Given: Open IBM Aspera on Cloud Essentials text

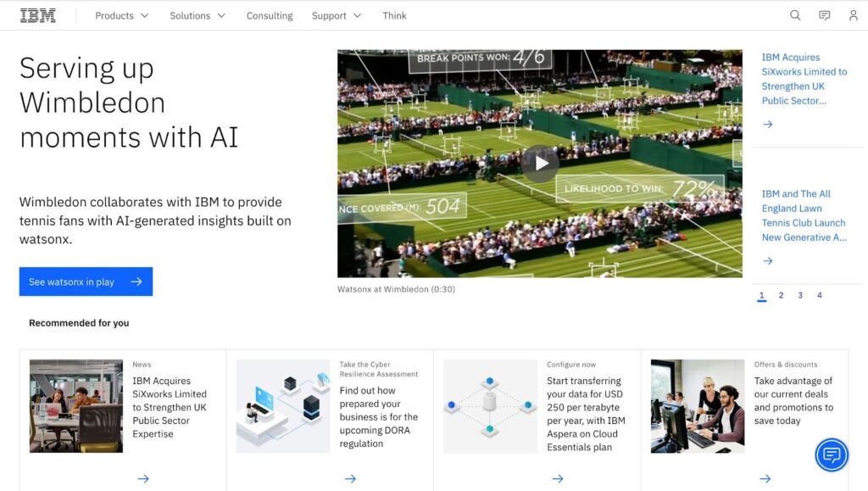Looking at the screenshot, I should pyautogui.click(x=587, y=414).
